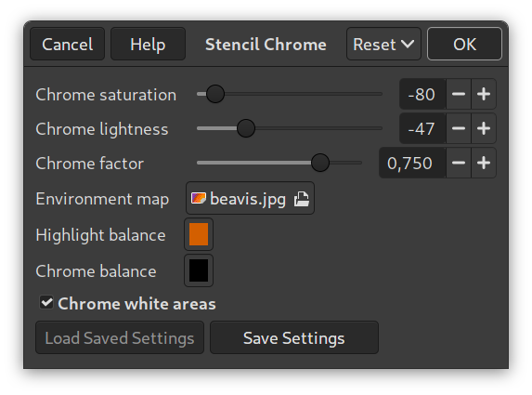This screenshot has width=532, height=395.
Task: Click the Stencil Chrome dialog title
Action: pyautogui.click(x=266, y=45)
